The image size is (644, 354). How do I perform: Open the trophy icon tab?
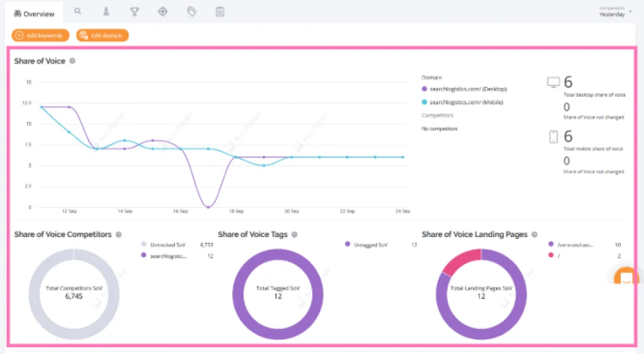[x=135, y=11]
